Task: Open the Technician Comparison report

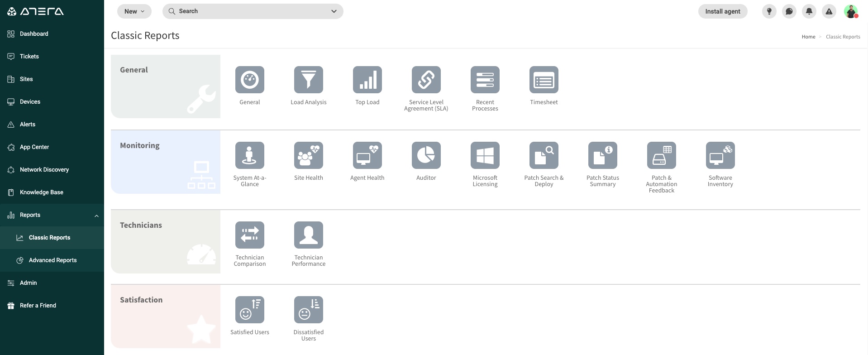Action: click(249, 235)
